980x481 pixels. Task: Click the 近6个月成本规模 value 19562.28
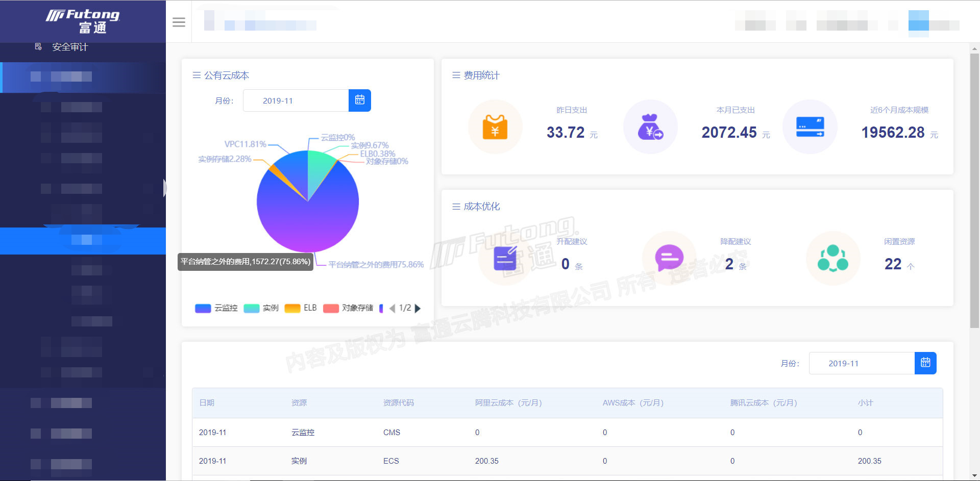pyautogui.click(x=893, y=133)
